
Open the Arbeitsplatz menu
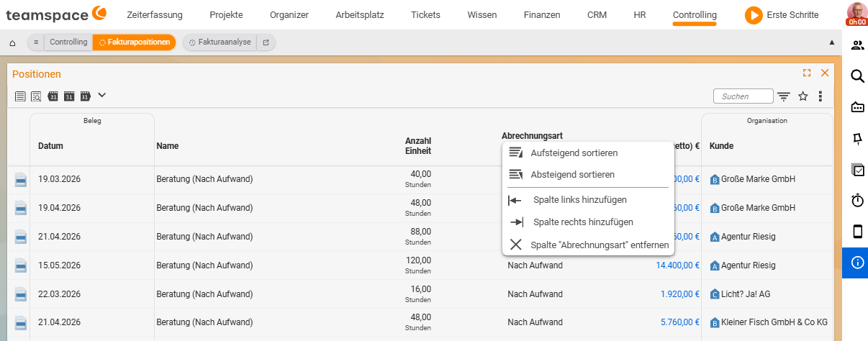360,14
